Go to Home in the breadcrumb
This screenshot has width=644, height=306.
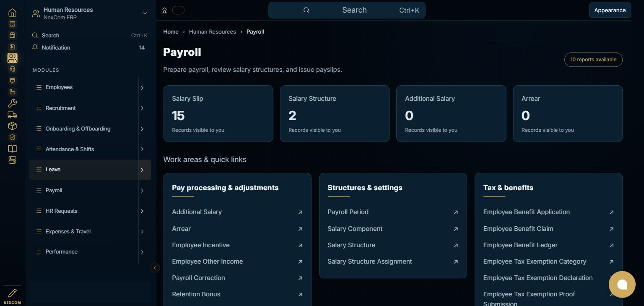[x=171, y=31]
